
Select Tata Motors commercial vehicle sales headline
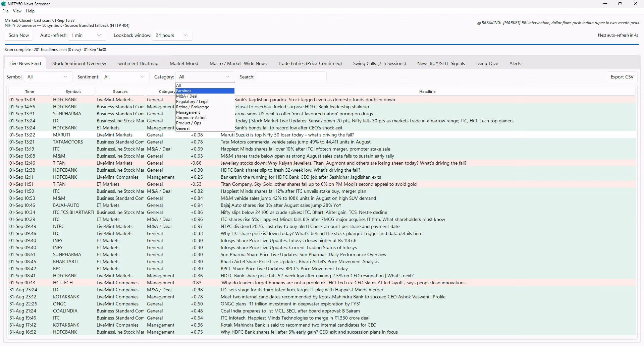(296, 142)
